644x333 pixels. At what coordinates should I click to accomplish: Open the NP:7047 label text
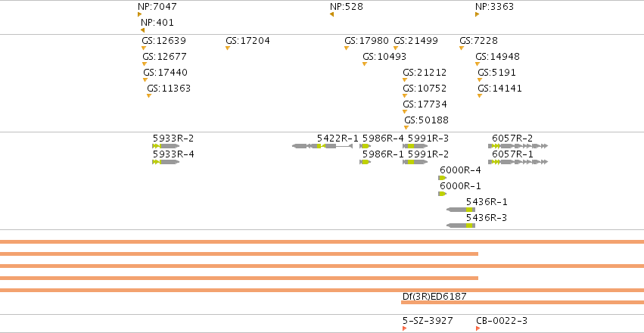coord(157,7)
